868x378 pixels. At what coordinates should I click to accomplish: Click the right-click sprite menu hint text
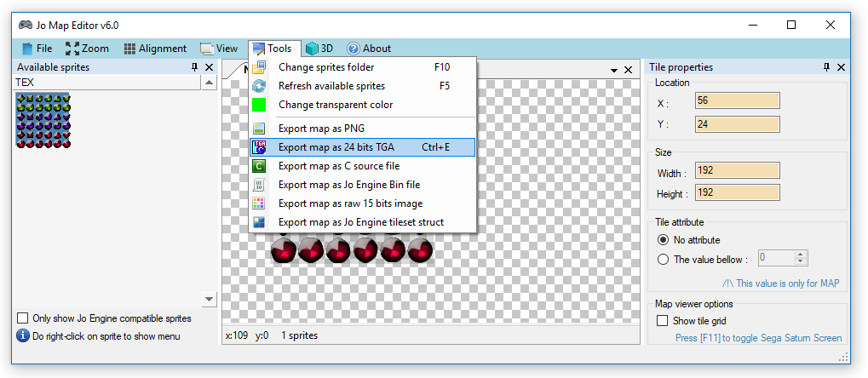(x=106, y=336)
